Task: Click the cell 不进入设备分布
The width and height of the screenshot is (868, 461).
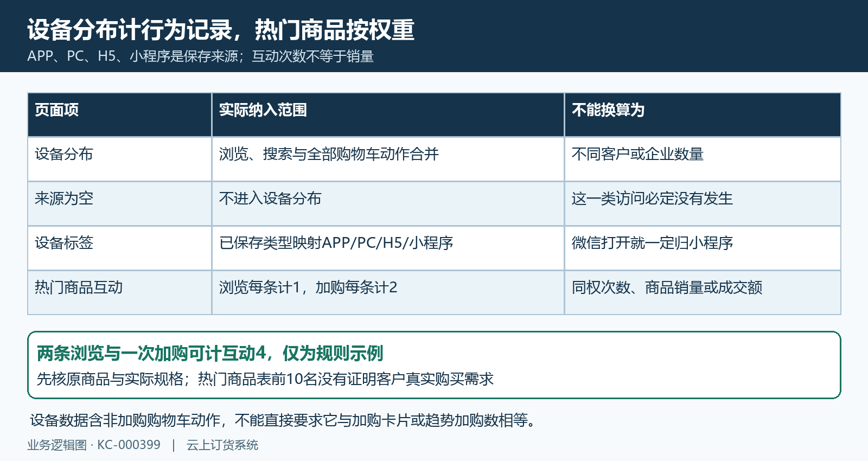Action: (388, 203)
